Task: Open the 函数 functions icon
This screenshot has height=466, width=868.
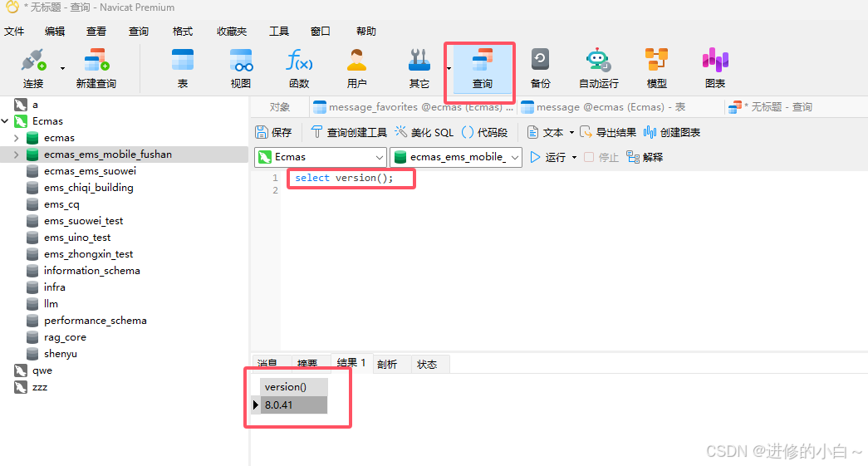Action: click(x=299, y=69)
